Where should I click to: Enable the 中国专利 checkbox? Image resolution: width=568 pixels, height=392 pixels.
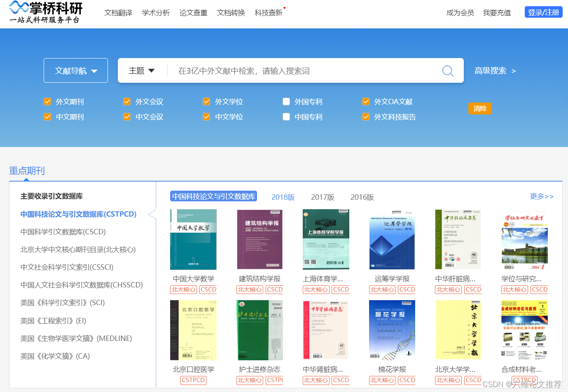point(286,117)
